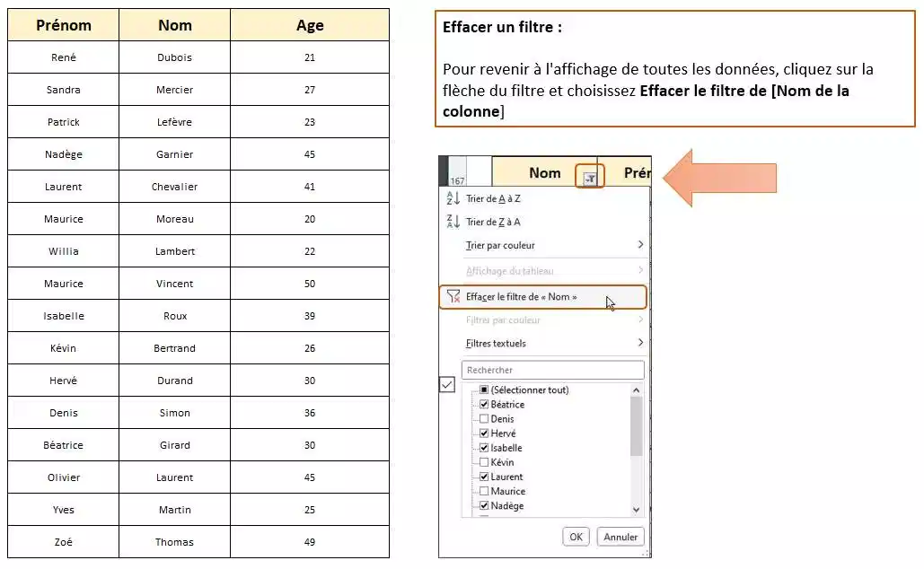The height and width of the screenshot is (569, 924).
Task: Click the cell containing Vincent
Action: (x=175, y=284)
